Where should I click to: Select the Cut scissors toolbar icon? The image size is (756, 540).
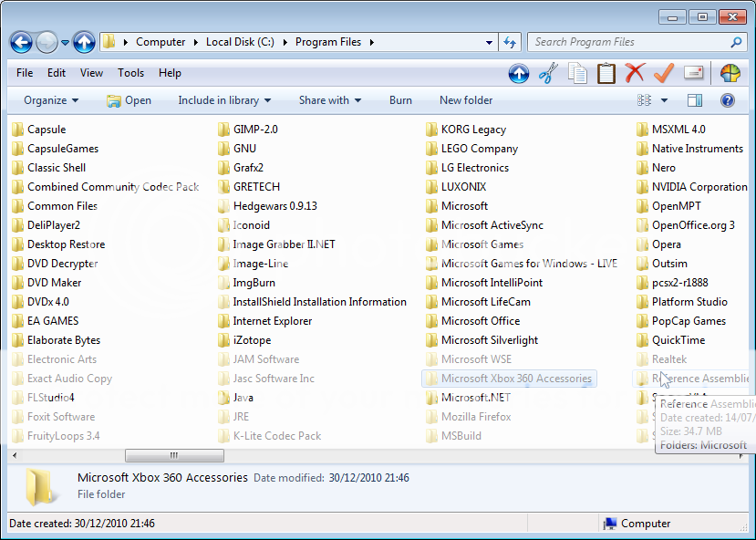[x=548, y=73]
